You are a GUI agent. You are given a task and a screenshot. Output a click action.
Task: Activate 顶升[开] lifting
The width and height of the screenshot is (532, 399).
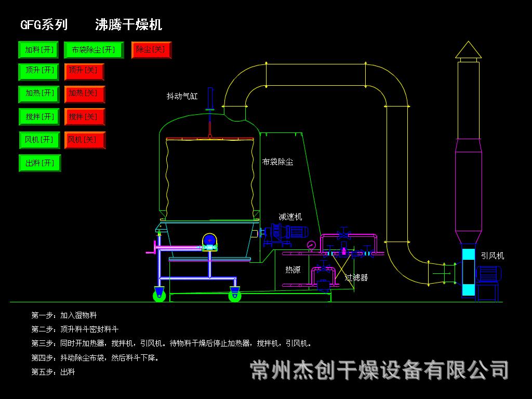[38, 72]
